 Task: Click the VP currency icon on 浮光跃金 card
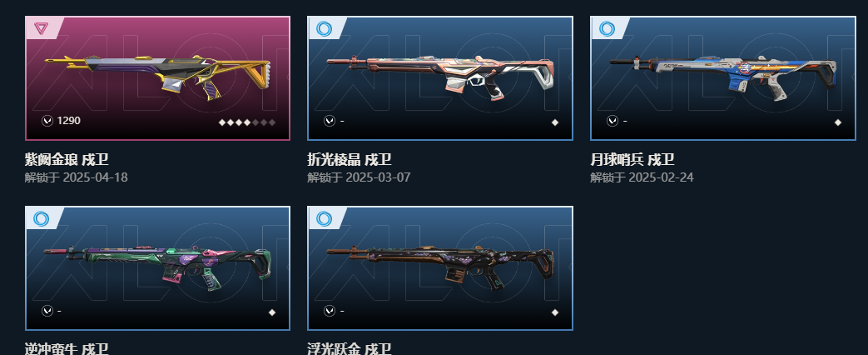click(x=330, y=311)
